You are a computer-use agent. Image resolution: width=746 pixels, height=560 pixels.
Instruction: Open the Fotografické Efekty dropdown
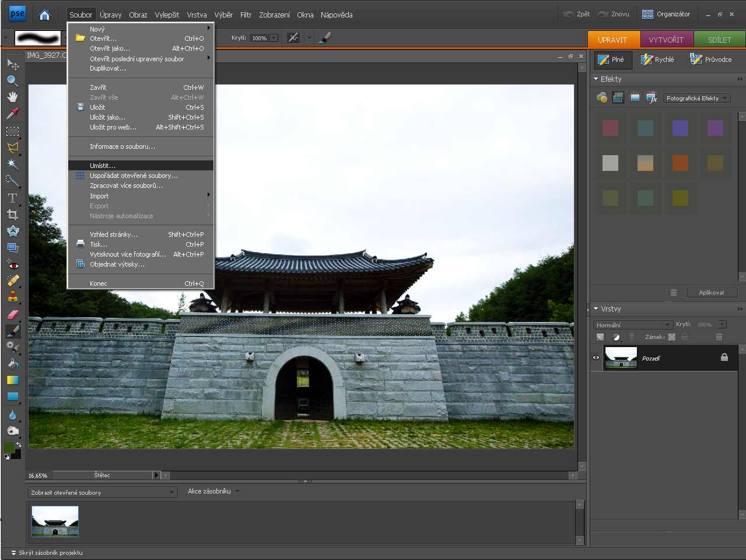click(696, 98)
